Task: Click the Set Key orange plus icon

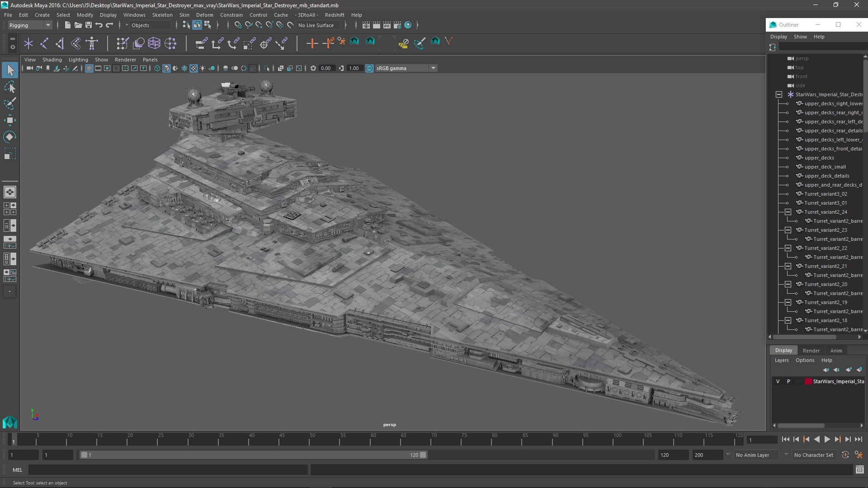Action: click(x=312, y=43)
